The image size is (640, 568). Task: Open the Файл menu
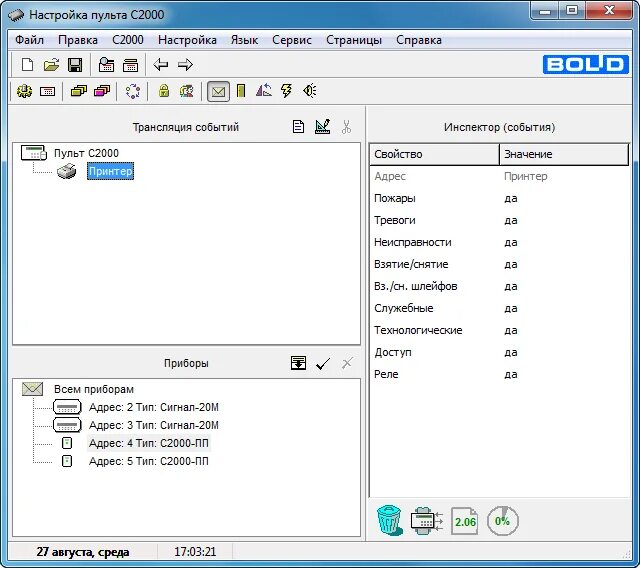(x=29, y=40)
